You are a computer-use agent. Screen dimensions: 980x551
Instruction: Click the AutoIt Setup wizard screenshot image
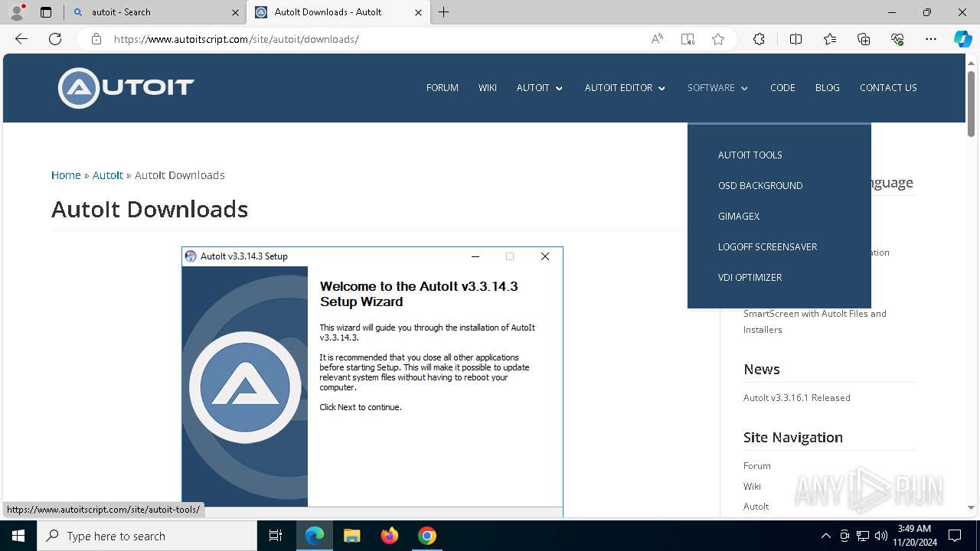click(372, 381)
